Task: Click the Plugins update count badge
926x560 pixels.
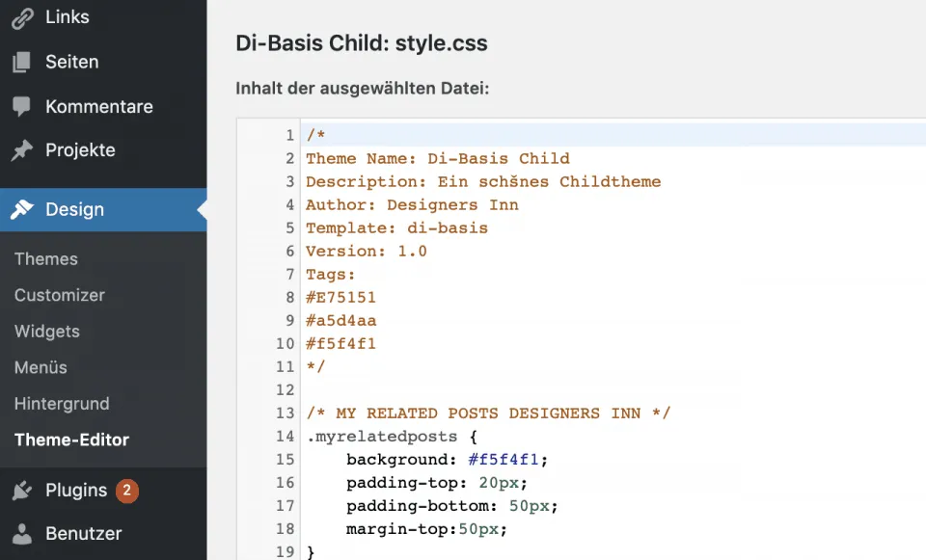Action: tap(127, 491)
